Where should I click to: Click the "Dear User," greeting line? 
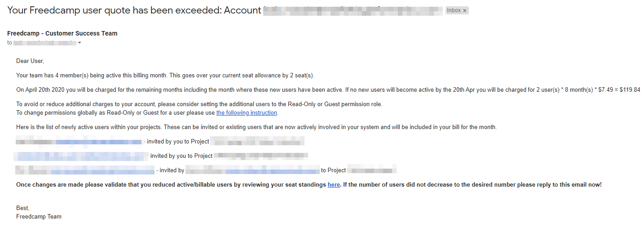pyautogui.click(x=30, y=61)
